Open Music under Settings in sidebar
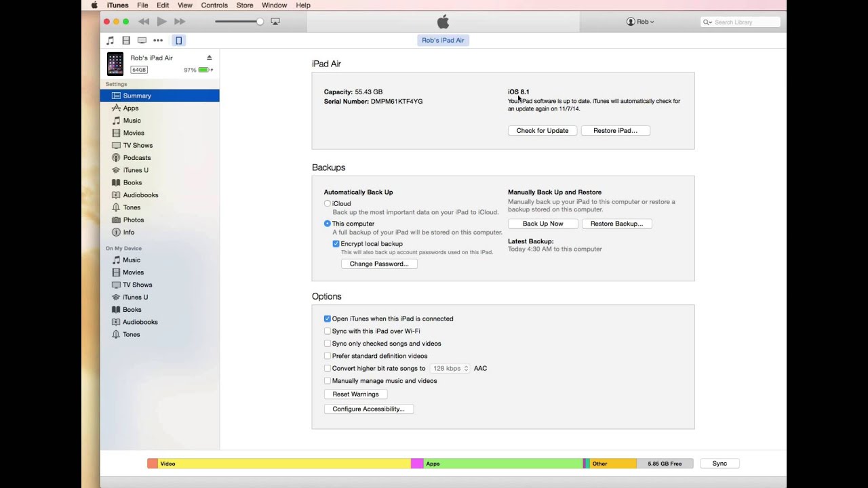The image size is (868, 488). coord(132,121)
